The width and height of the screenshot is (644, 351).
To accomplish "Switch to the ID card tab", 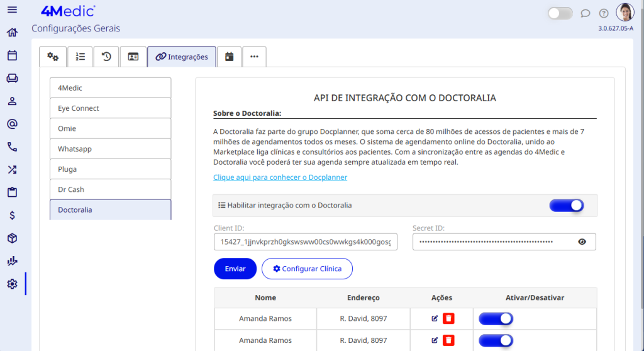I will coord(133,57).
